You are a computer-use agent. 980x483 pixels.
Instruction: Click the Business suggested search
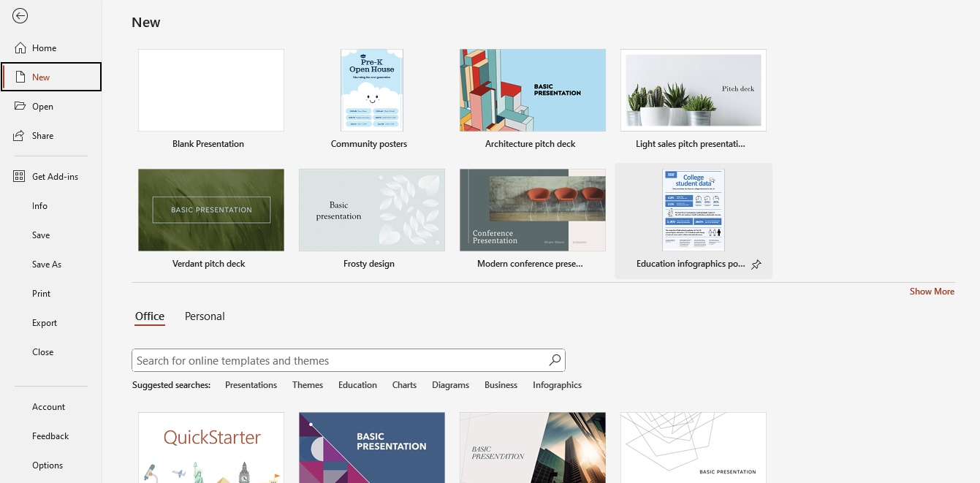pos(501,385)
